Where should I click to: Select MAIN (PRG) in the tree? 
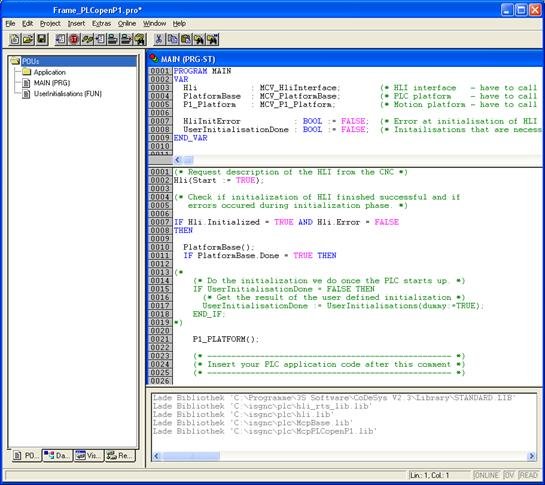52,83
